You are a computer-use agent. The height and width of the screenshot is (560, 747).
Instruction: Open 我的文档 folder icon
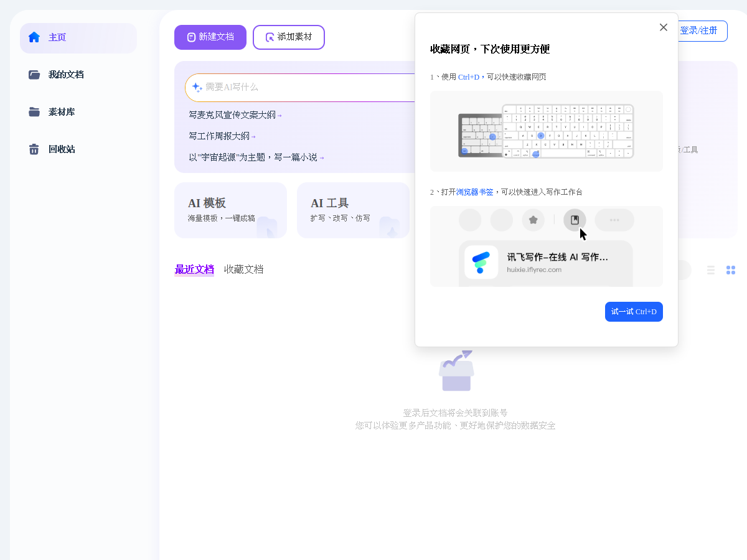[34, 75]
